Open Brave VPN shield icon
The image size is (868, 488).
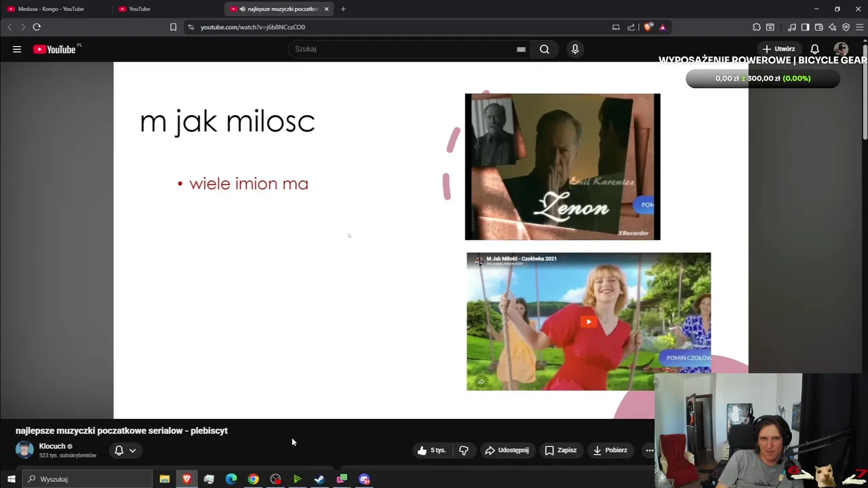(x=846, y=27)
